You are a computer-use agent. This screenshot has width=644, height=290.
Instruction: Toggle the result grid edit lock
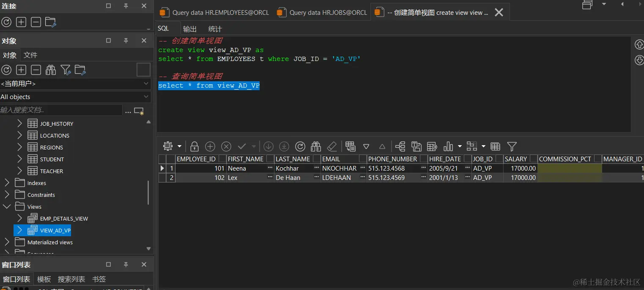click(195, 146)
